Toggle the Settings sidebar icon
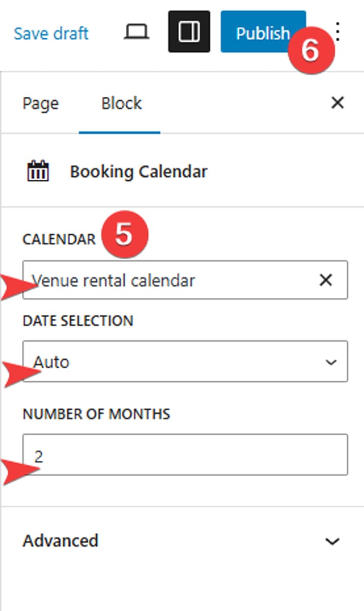 coord(189,33)
